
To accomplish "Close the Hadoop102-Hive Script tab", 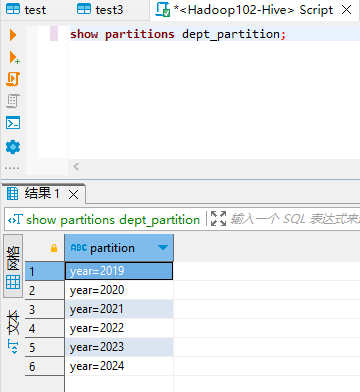I will click(x=347, y=10).
